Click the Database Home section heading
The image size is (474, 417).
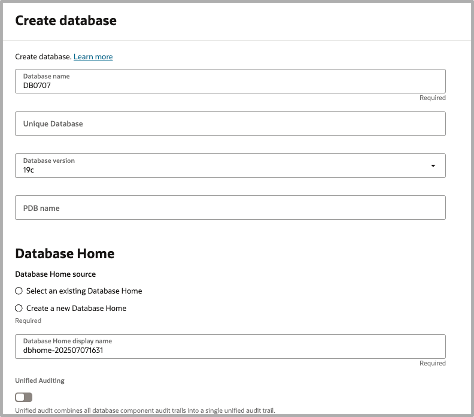[x=65, y=253]
